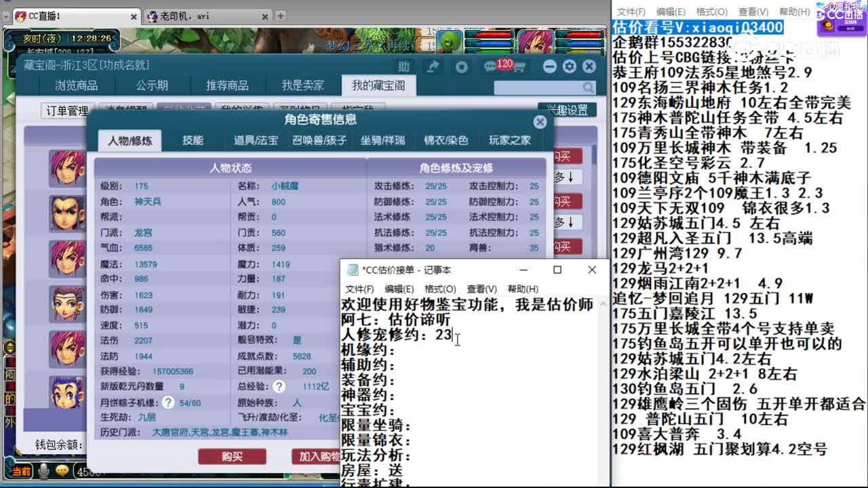The width and height of the screenshot is (868, 488).
Task: Click the 加入购物车 button
Action: pyautogui.click(x=317, y=457)
